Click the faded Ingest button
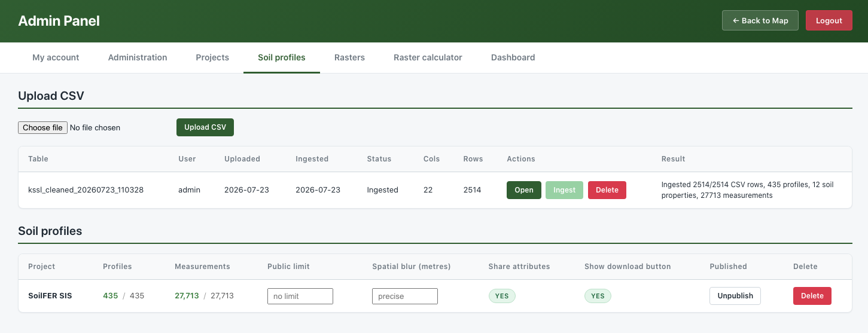Viewport: 868px width, 333px height. pyautogui.click(x=564, y=190)
